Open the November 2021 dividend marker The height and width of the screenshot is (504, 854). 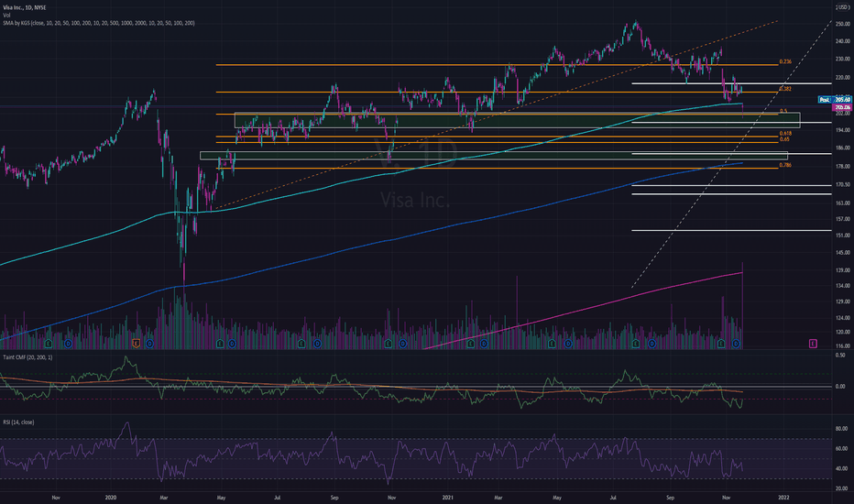coord(736,344)
